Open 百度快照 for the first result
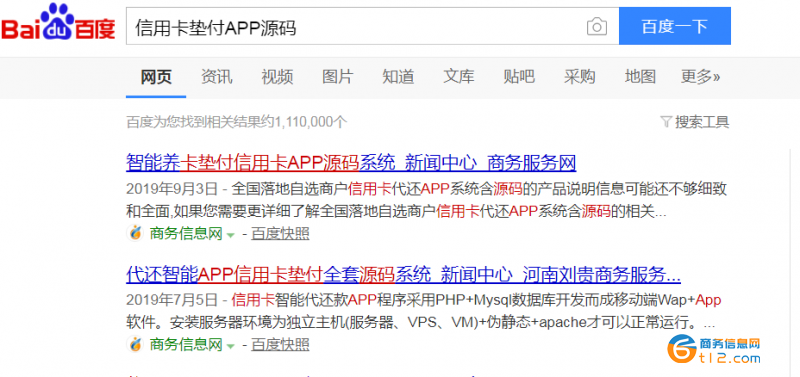The image size is (800, 377). tap(280, 234)
